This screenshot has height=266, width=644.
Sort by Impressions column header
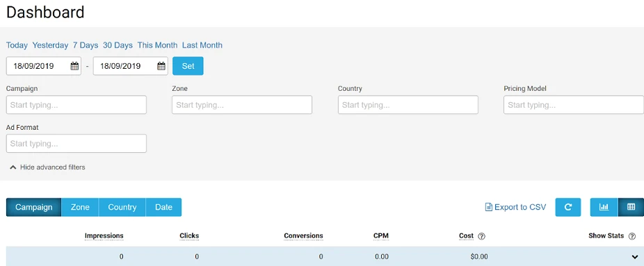104,235
